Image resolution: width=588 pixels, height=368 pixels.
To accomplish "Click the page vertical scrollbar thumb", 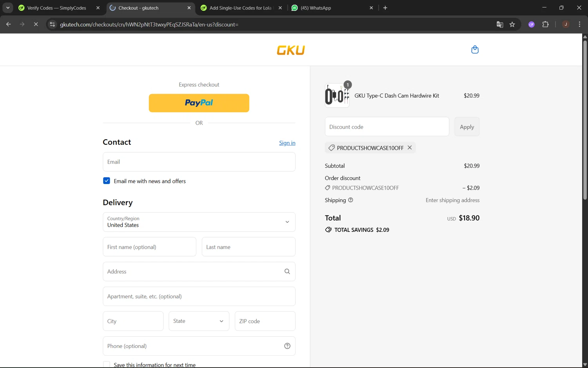I will click(584, 120).
